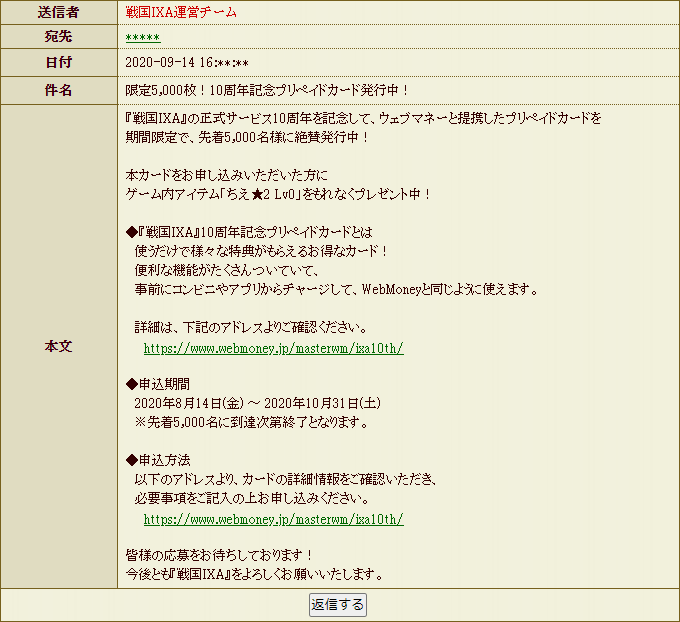The width and height of the screenshot is (680, 622).
Task: Click the line 使うだけで様々な特典がもらえるお得なカード！
Action: point(261,251)
